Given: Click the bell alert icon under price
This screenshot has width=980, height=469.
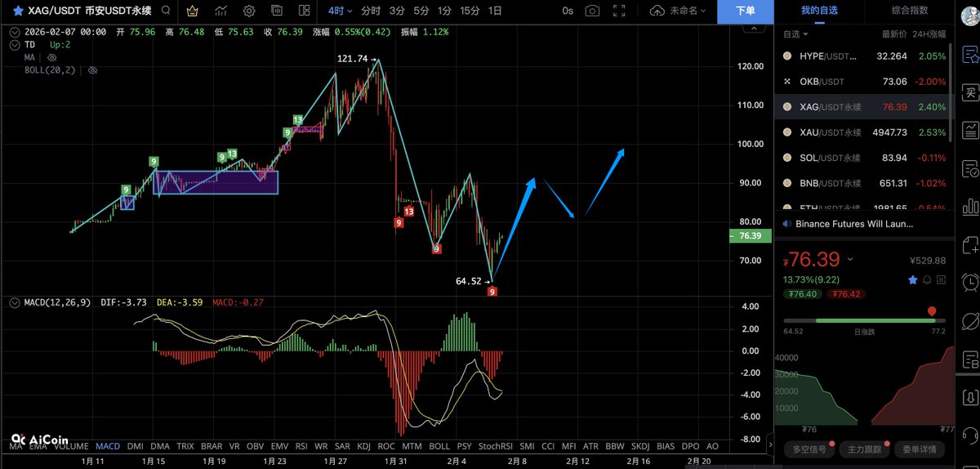Looking at the screenshot, I should pos(927,279).
